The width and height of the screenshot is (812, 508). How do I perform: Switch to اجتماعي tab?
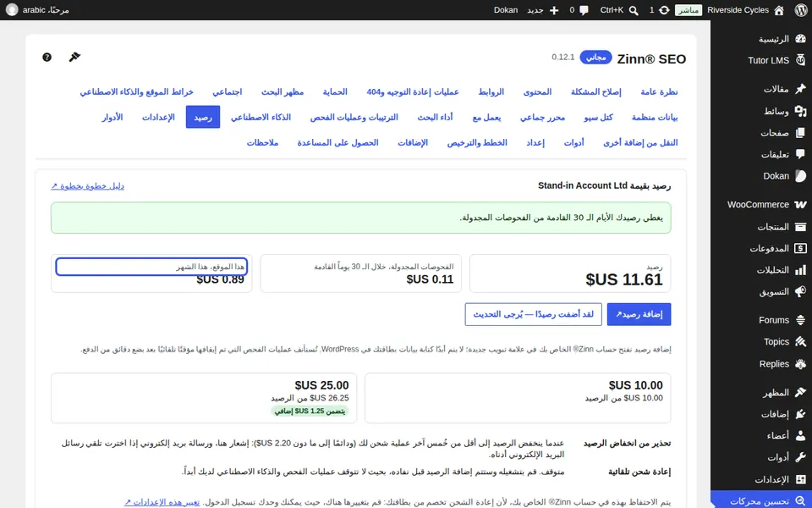pyautogui.click(x=227, y=91)
